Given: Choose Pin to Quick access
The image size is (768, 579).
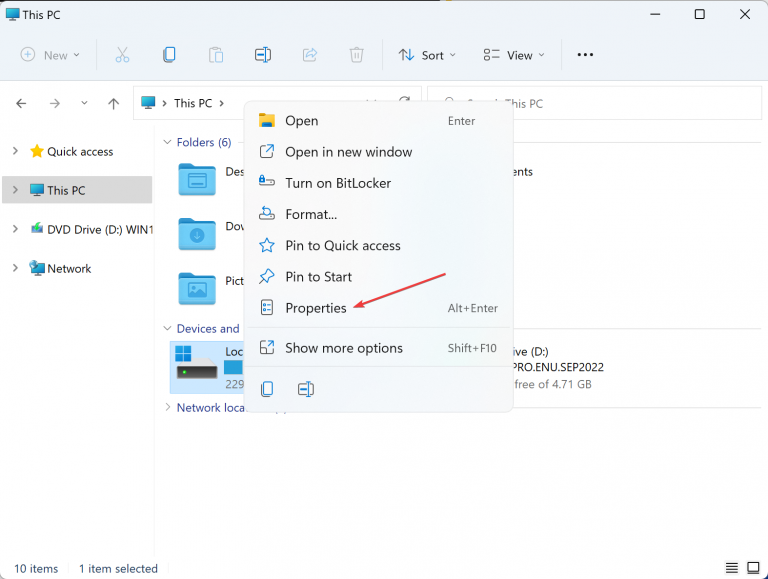Looking at the screenshot, I should (379, 245).
